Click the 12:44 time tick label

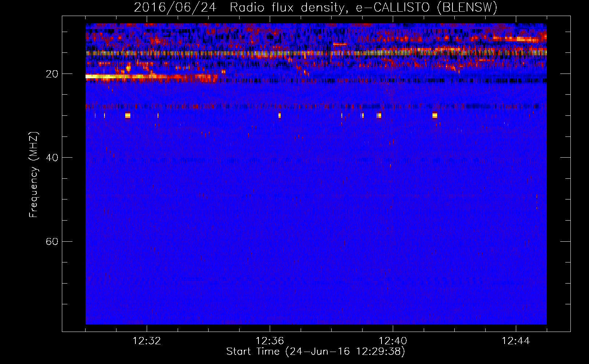(516, 341)
